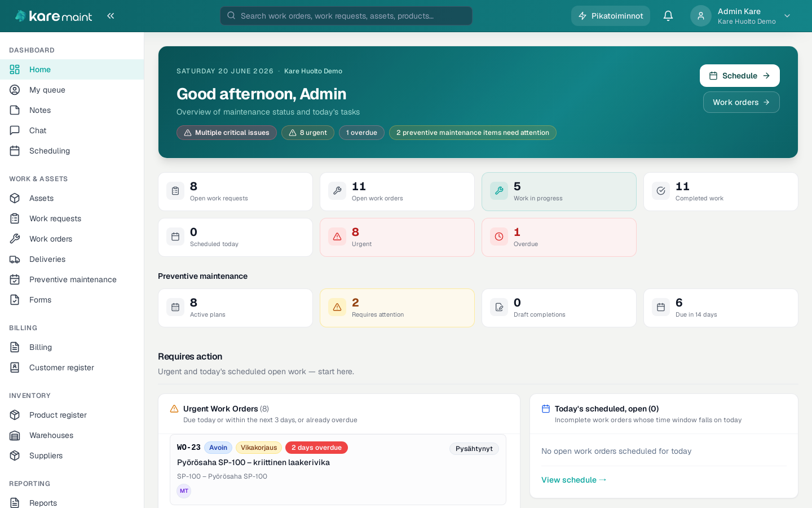This screenshot has height=508, width=812.
Task: Open the Schedule button in banner
Action: tap(740, 76)
